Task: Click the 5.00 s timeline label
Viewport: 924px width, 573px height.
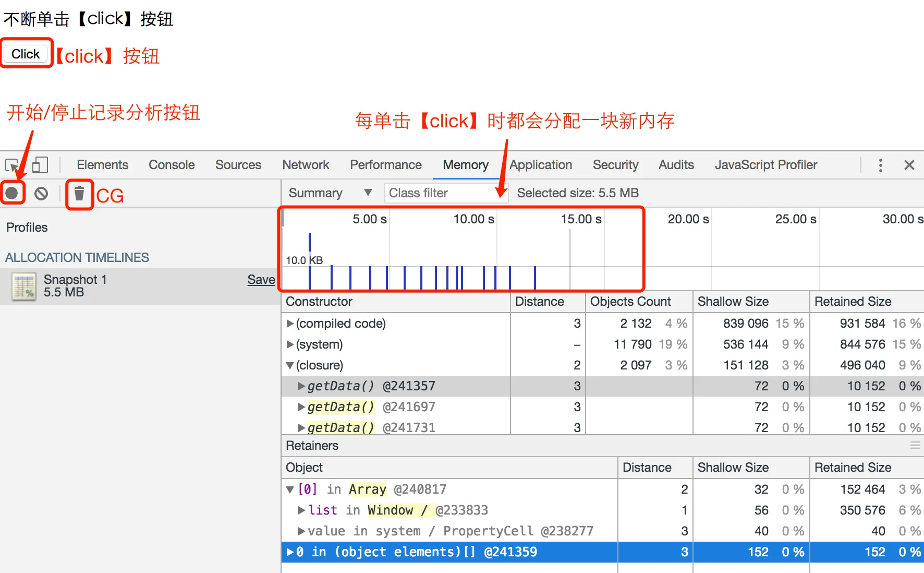Action: click(x=370, y=219)
